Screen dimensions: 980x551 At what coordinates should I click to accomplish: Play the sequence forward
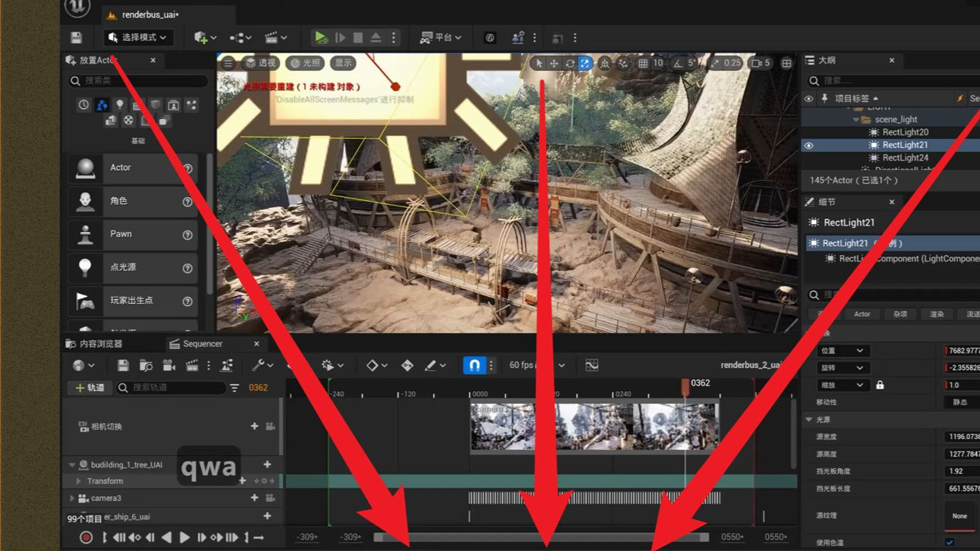[184, 538]
